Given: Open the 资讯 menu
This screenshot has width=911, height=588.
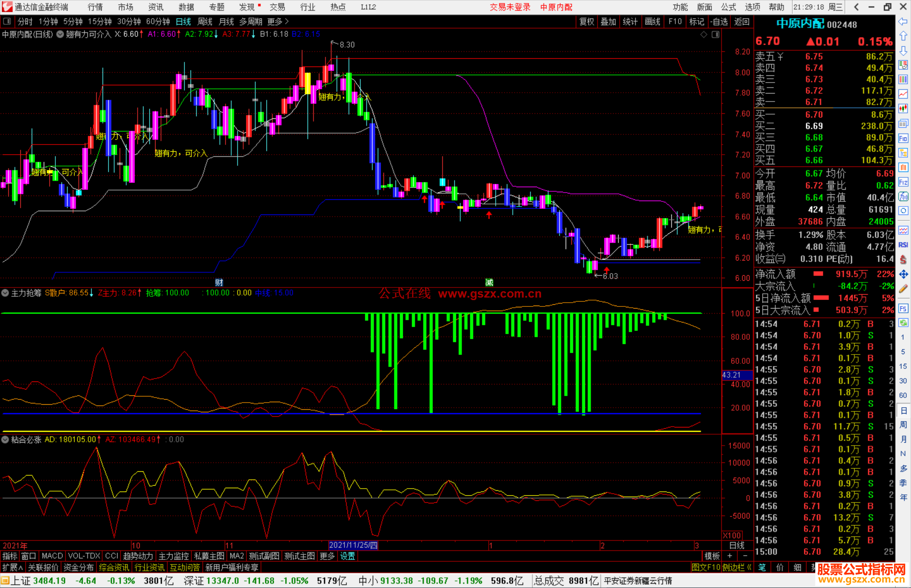Looking at the screenshot, I should tap(156, 7).
